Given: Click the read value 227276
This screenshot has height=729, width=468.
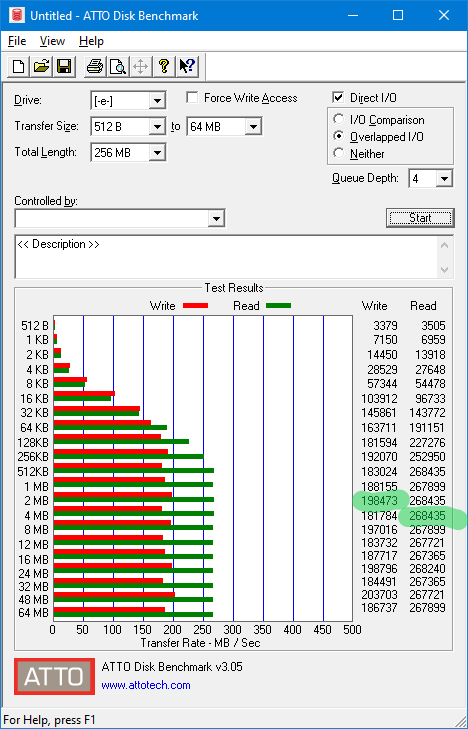Looking at the screenshot, I should pos(427,443).
